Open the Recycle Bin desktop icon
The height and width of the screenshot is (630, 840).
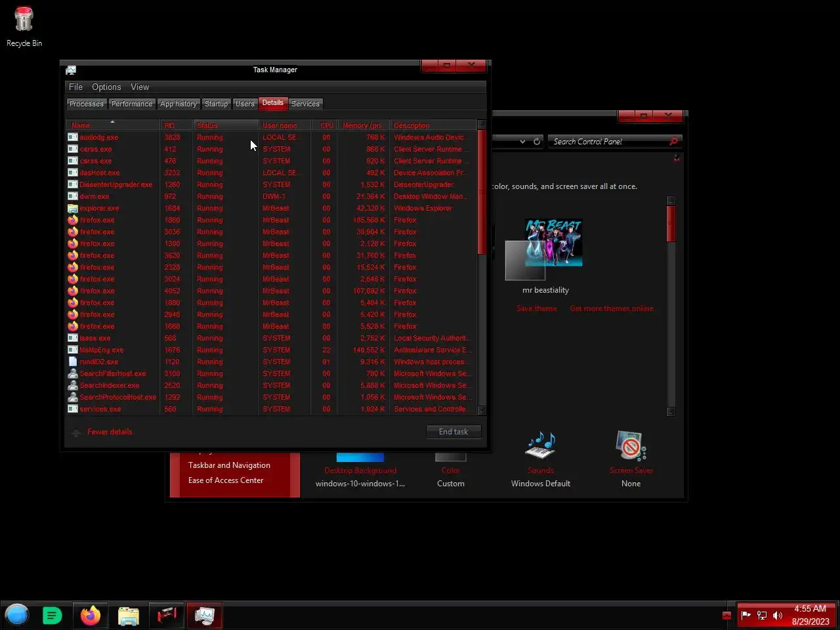point(24,26)
